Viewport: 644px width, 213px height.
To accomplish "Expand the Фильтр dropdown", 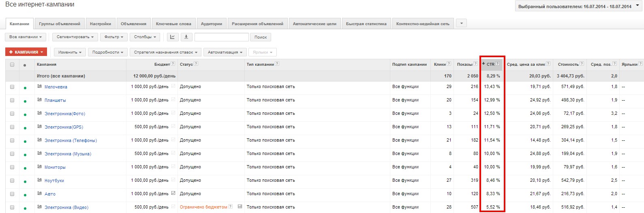I will (114, 37).
